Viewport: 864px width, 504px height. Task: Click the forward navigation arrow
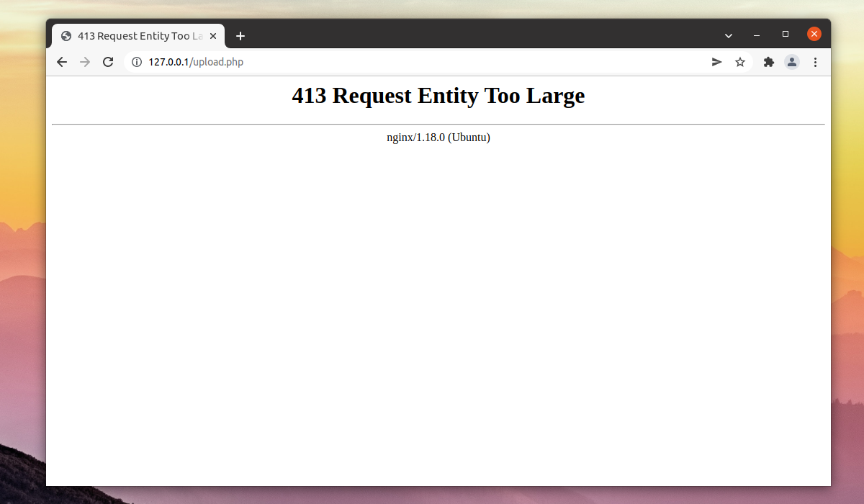tap(85, 62)
